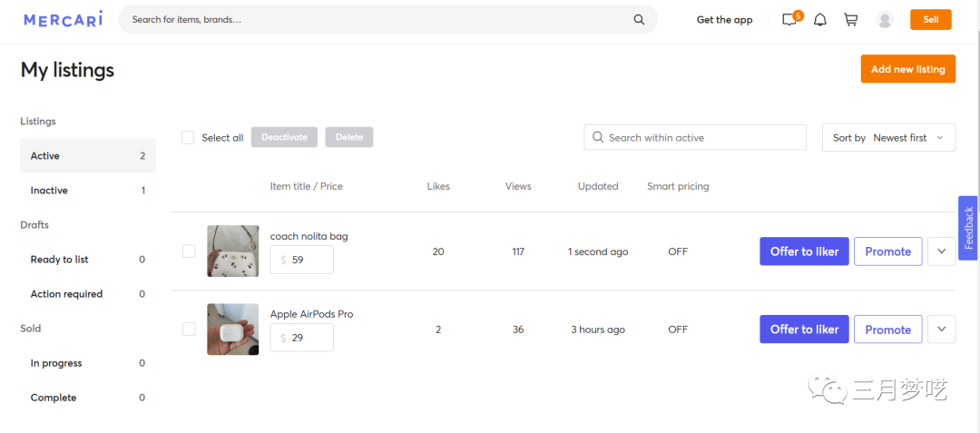
Task: Open the coach nolita bag thumbnail
Action: coord(232,251)
